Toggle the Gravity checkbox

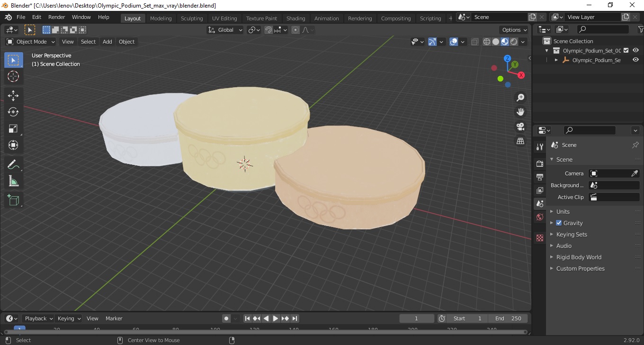[559, 223]
